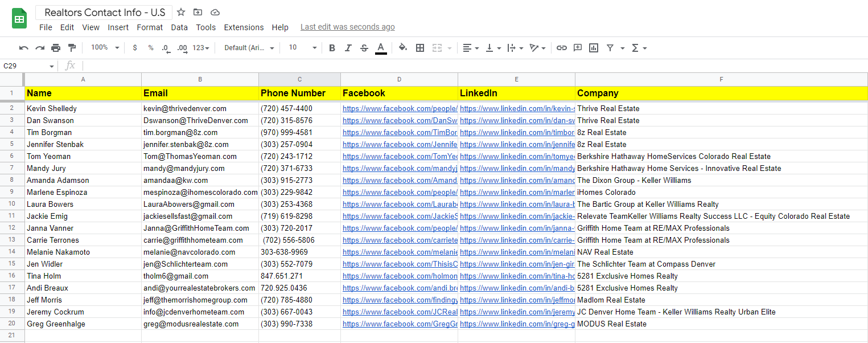868x343 pixels.
Task: Toggle strikethrough formatting
Action: click(x=364, y=48)
